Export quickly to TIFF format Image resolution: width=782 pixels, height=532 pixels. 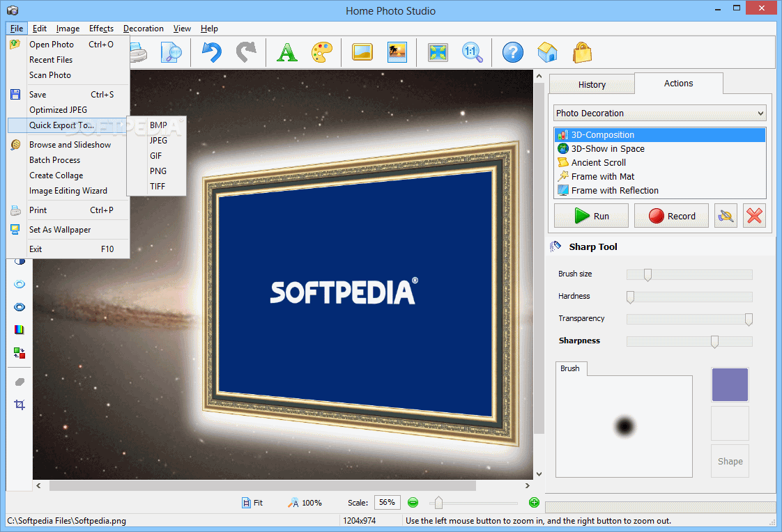(x=158, y=187)
